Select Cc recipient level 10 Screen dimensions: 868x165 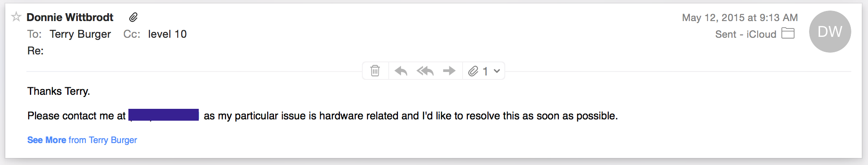click(168, 34)
